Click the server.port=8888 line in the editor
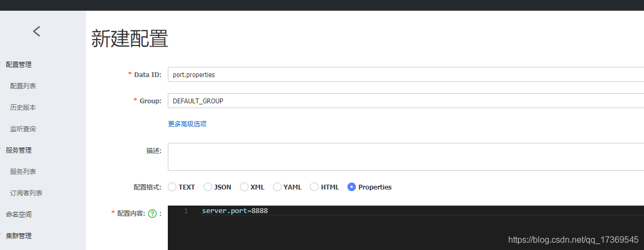The width and height of the screenshot is (644, 250). 235,211
